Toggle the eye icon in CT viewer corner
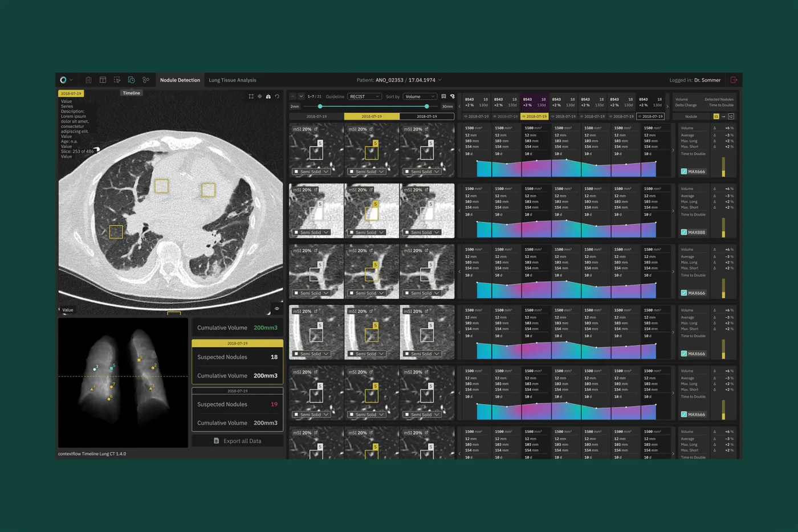Image resolution: width=798 pixels, height=532 pixels. 277,309
